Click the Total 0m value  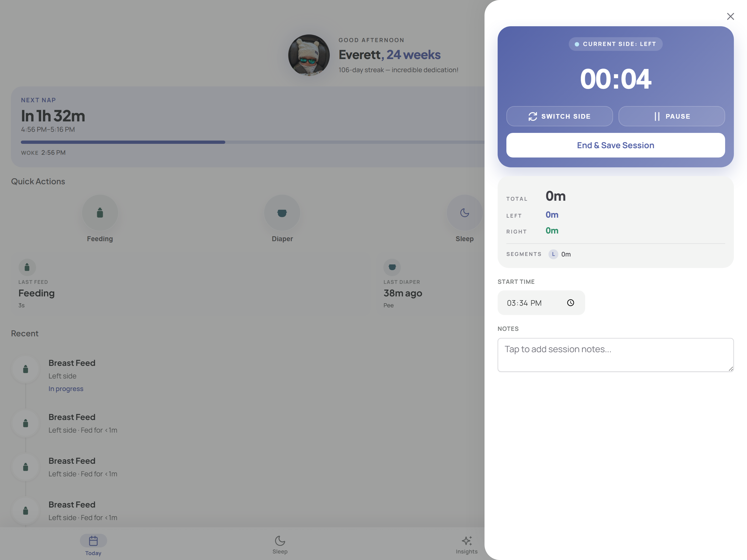555,196
